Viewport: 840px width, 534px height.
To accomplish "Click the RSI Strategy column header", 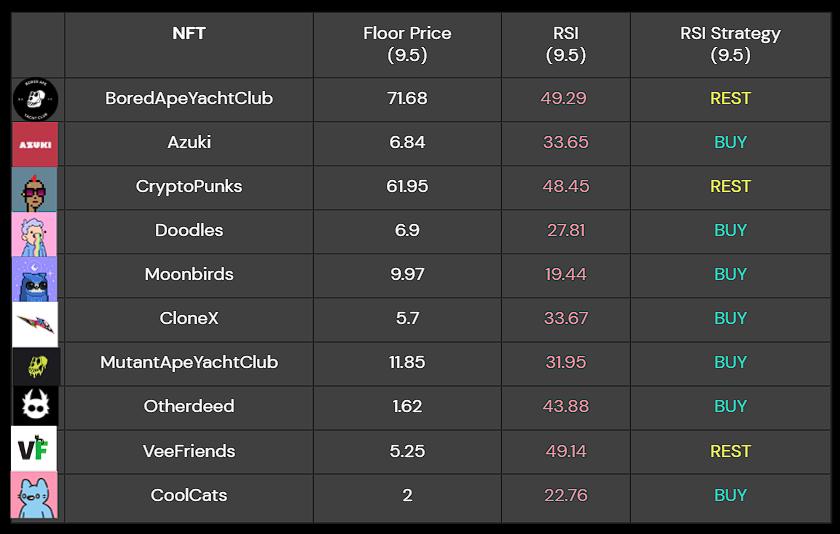I will click(x=730, y=44).
